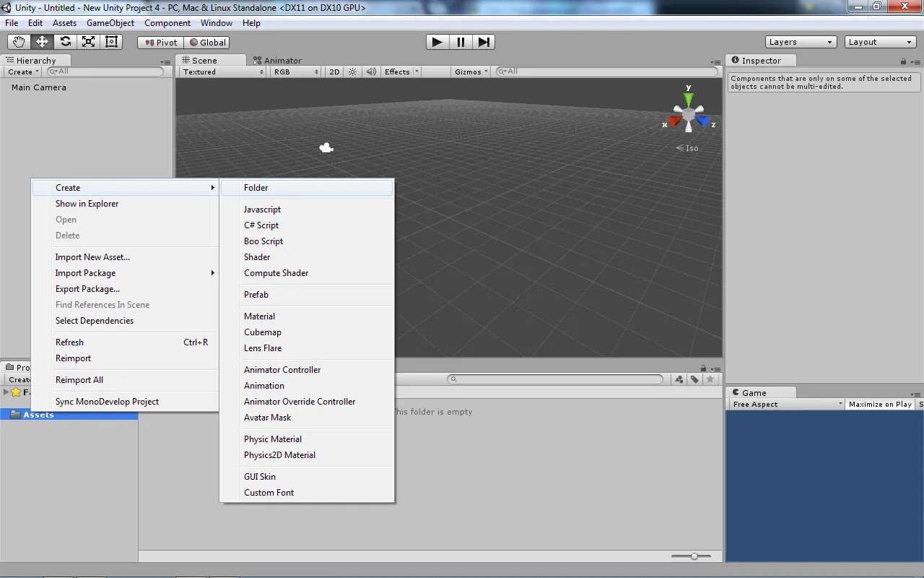
Task: Step one frame forward
Action: point(484,42)
